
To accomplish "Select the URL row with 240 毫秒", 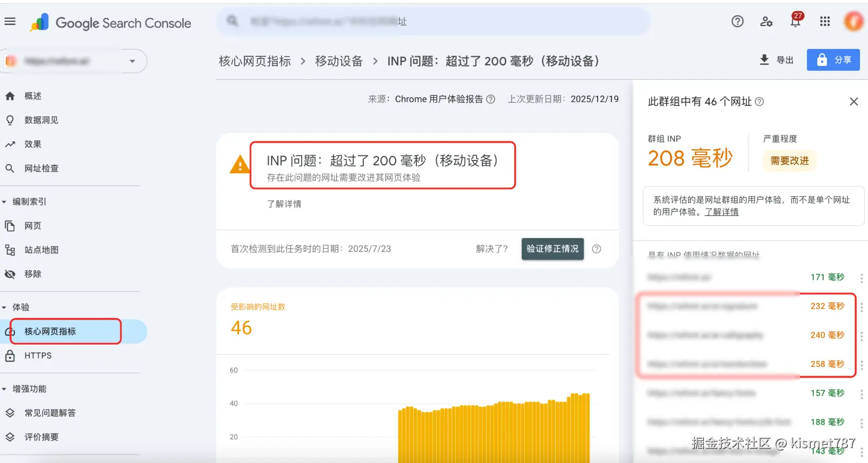I will tap(746, 335).
